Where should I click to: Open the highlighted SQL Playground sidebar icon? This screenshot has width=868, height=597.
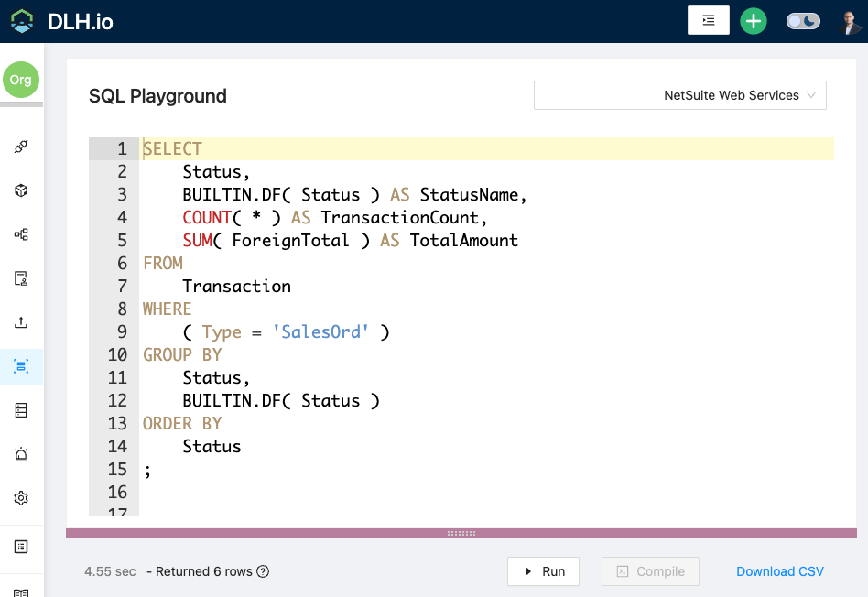[20, 366]
